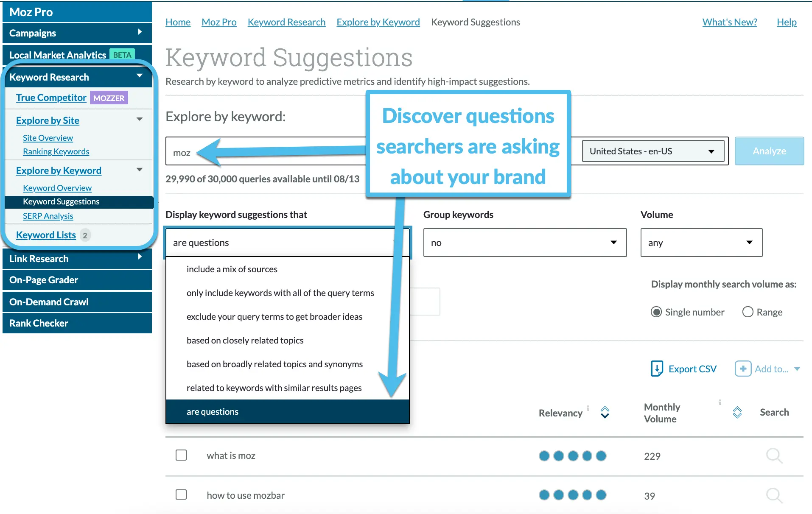Select the 'Single number' radio button
812x514 pixels.
656,312
